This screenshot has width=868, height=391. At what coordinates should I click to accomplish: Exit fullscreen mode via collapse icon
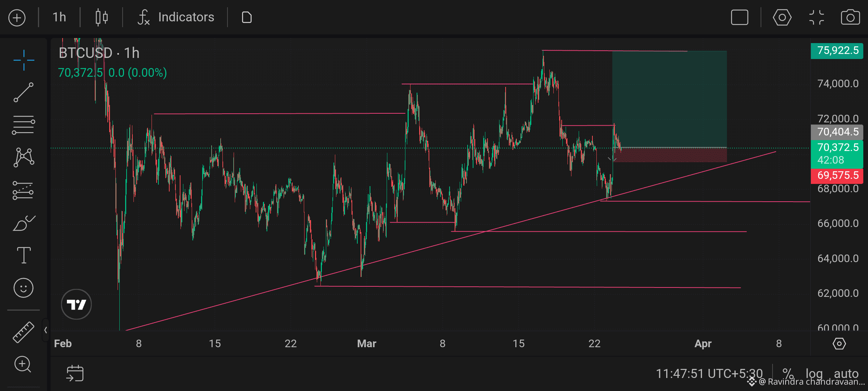(x=817, y=17)
